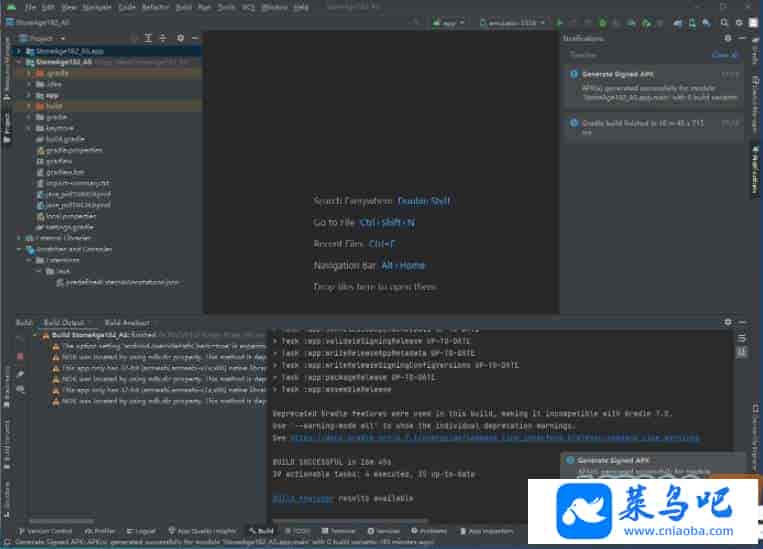Viewport: 763px width, 549px height.
Task: Open the Refactor menu
Action: [x=155, y=7]
